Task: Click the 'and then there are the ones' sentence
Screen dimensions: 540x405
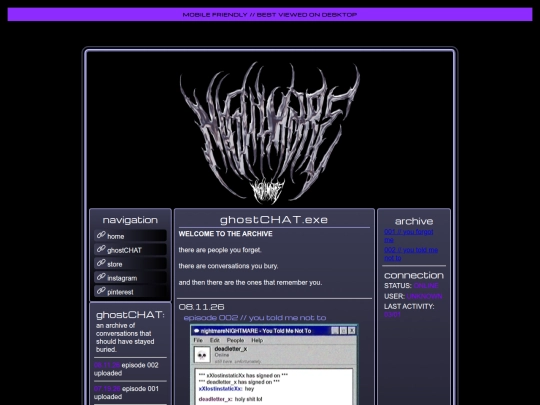Action: [x=250, y=282]
